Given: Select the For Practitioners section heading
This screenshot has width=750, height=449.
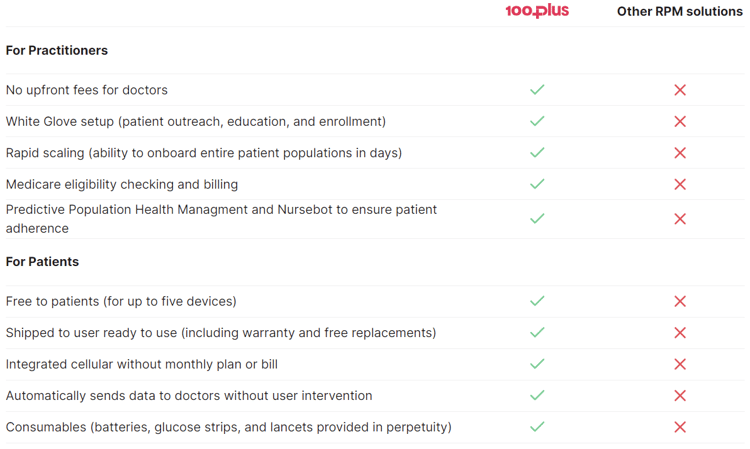Looking at the screenshot, I should click(x=57, y=50).
